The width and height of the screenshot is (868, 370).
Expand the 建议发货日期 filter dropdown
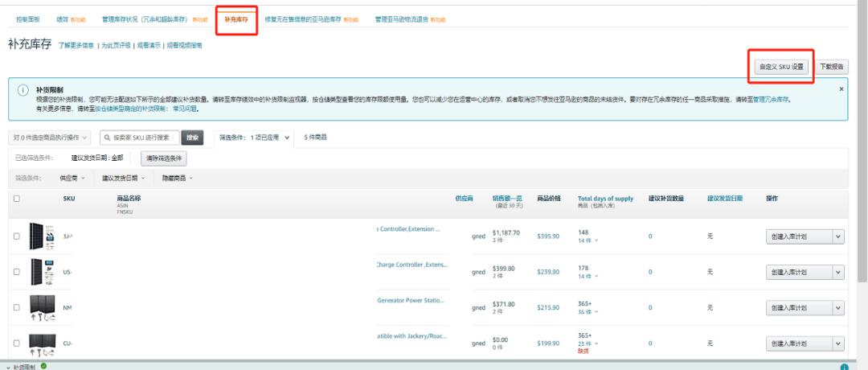[123, 178]
